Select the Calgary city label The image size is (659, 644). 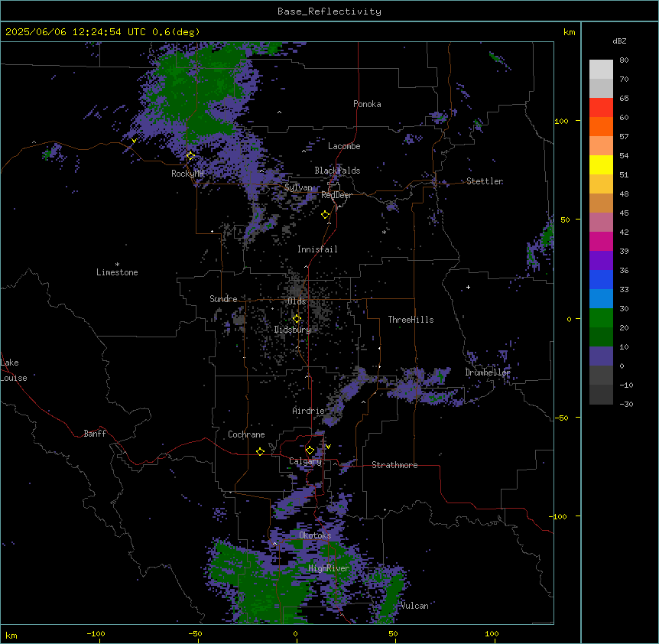(x=305, y=461)
